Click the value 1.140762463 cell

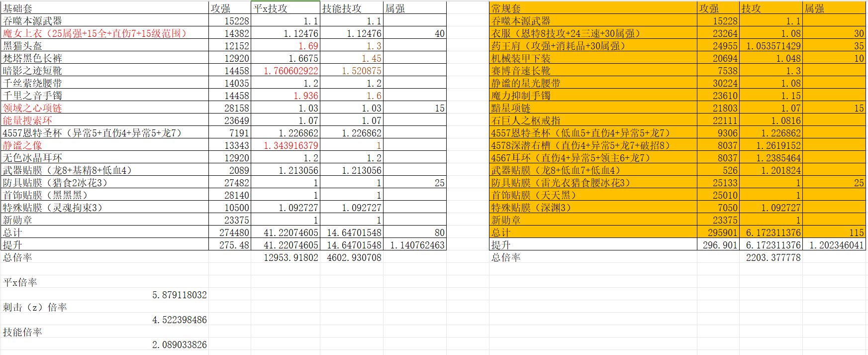coord(415,245)
